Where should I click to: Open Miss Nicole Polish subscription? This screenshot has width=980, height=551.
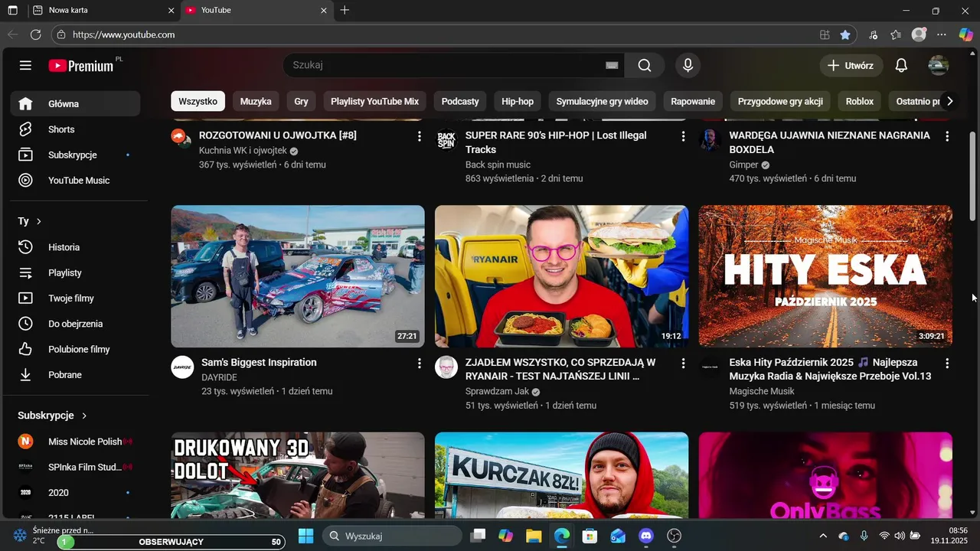point(75,442)
